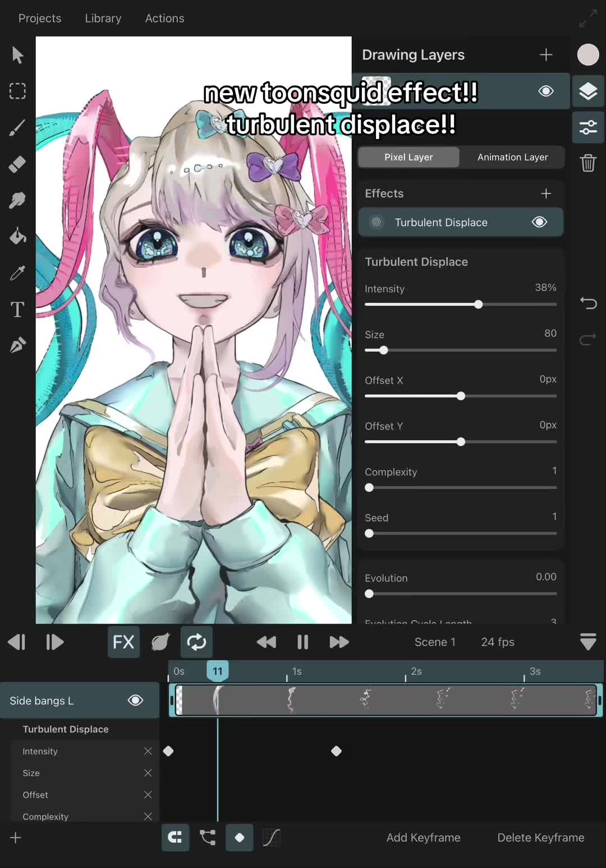Viewport: 606px width, 868px height.
Task: Select the arrow selection tool
Action: (x=17, y=55)
